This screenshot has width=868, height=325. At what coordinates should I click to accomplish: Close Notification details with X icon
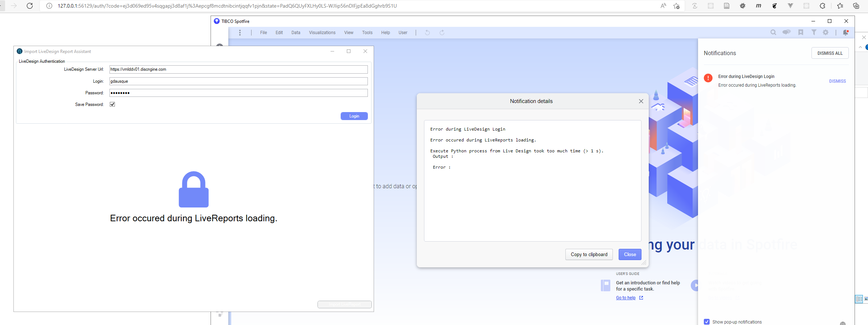(x=641, y=101)
